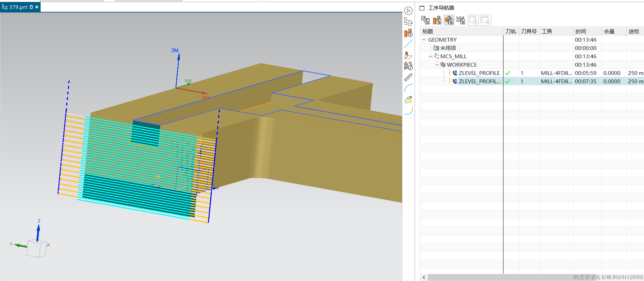Click the highlighted Geometry view icon
This screenshot has height=281, width=644.
click(449, 20)
